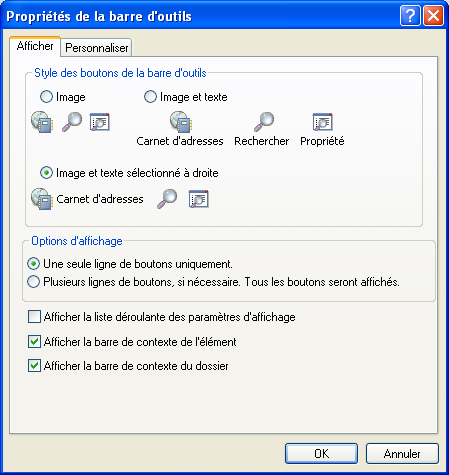Select the Image et texte radio button

(150, 97)
